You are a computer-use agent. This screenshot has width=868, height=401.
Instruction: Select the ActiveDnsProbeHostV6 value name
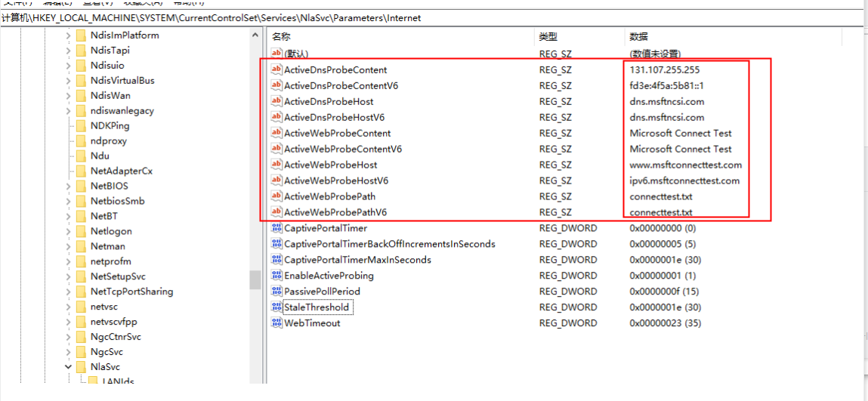coord(335,117)
